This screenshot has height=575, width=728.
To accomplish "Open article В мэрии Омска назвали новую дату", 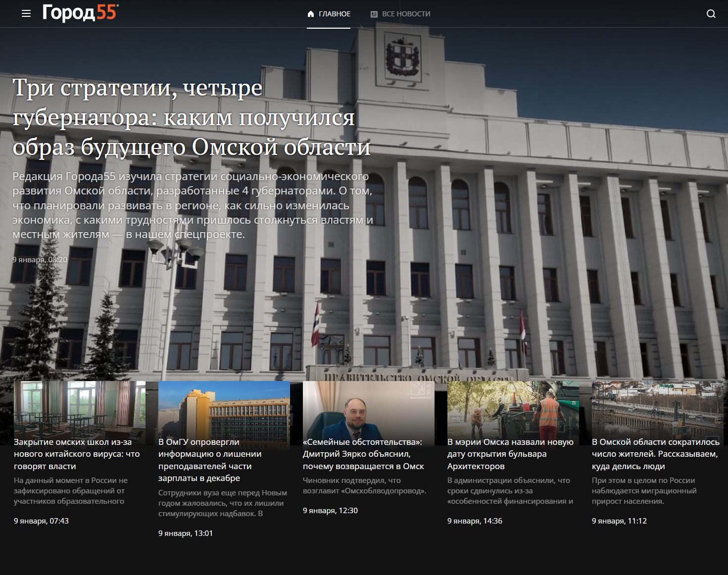I will pyautogui.click(x=510, y=454).
